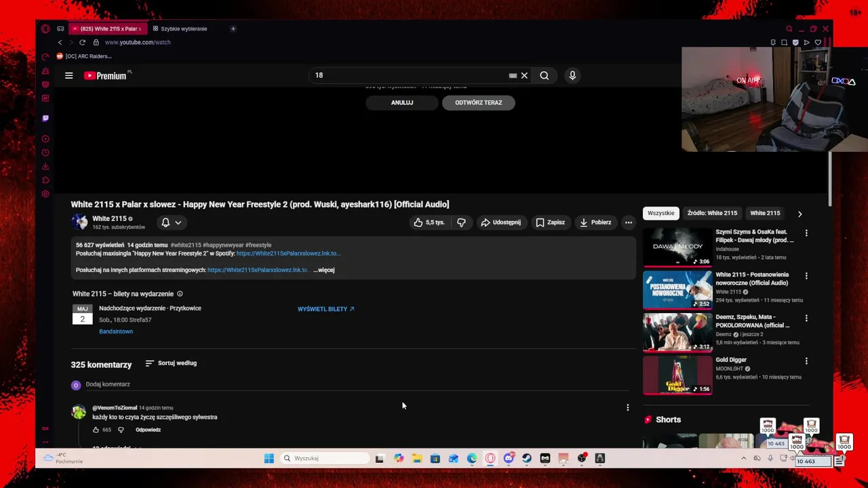Viewport: 868px width, 488px height.
Task: Open Windows Start menu
Action: coord(269,458)
